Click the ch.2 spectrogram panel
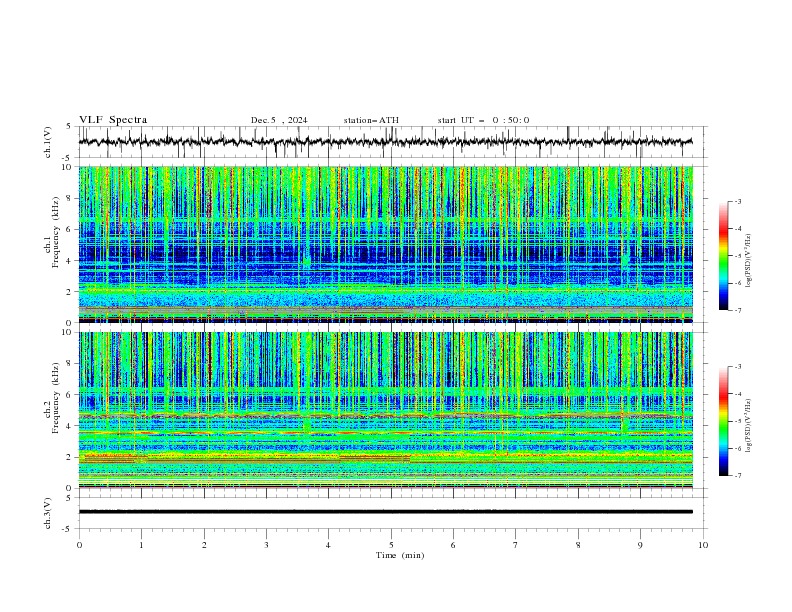The width and height of the screenshot is (792, 612). click(x=385, y=410)
